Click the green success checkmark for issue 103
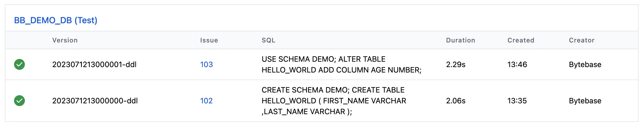Screen dimensions: 644x125 point(19,64)
